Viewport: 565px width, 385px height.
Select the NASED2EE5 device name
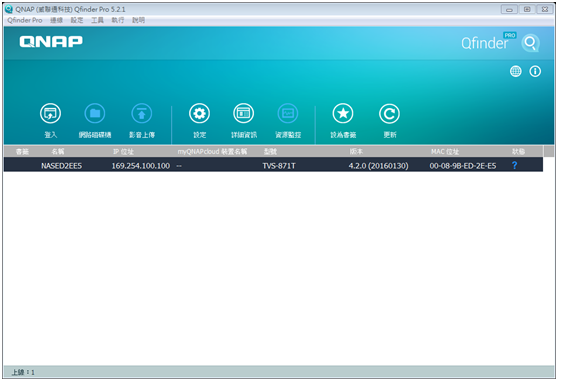coord(61,166)
